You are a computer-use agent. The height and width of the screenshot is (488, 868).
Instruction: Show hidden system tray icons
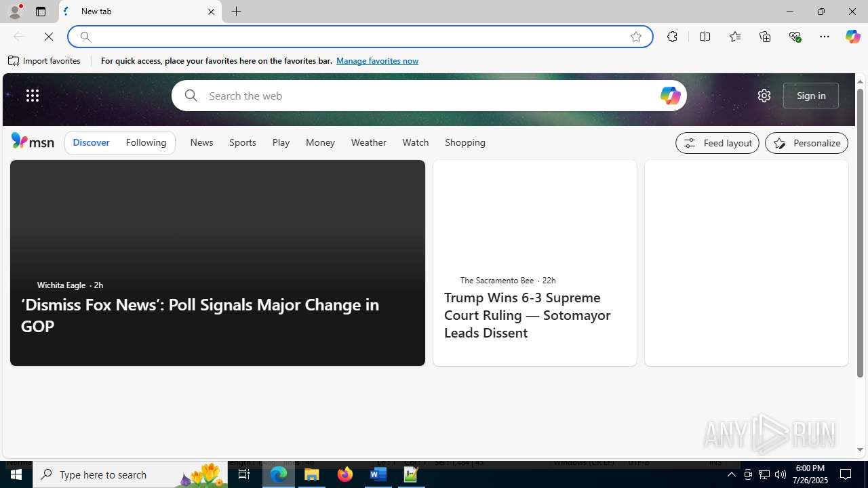(731, 474)
